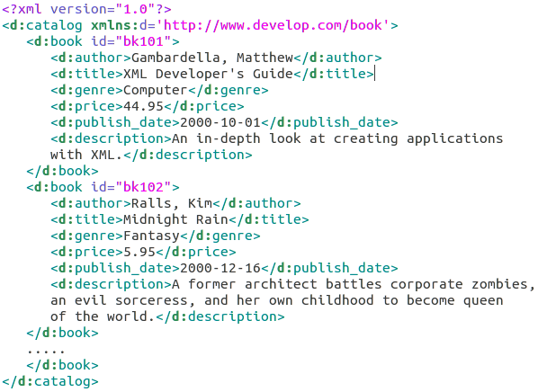Click the text "An in-depth look at creating applications"

[336, 138]
